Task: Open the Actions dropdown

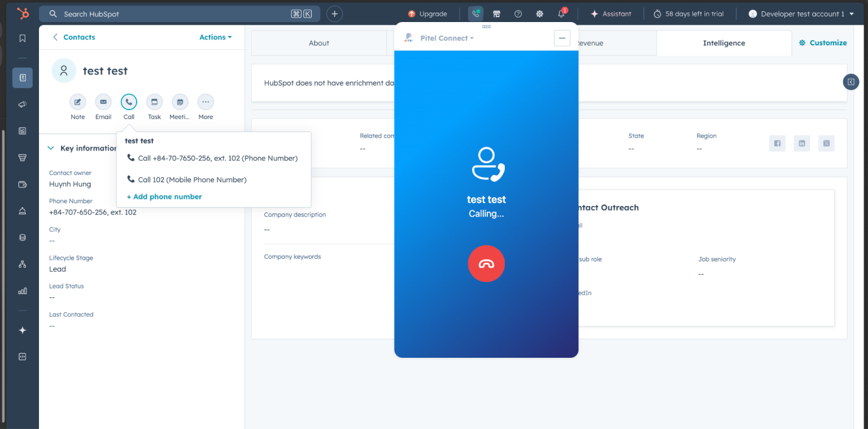Action: (215, 37)
